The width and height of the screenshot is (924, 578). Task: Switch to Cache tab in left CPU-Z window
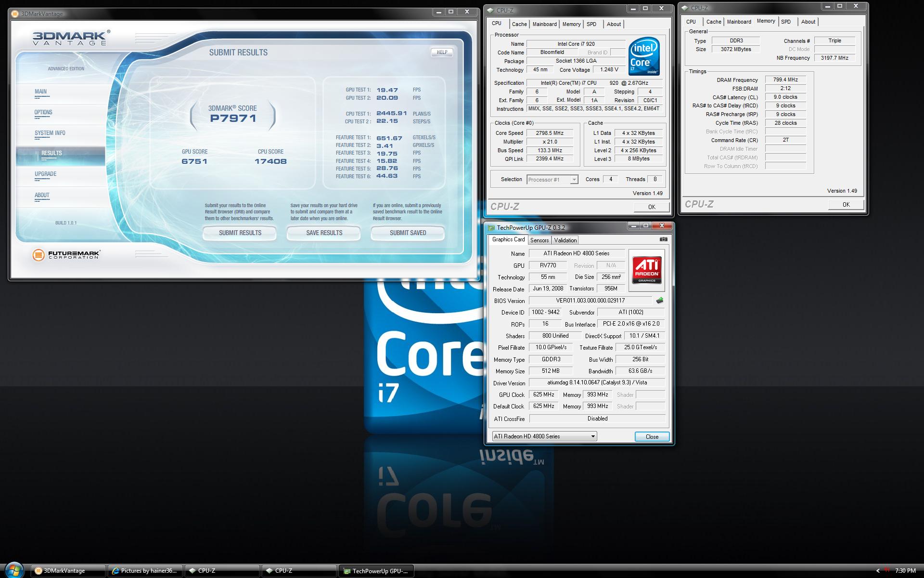coord(519,24)
